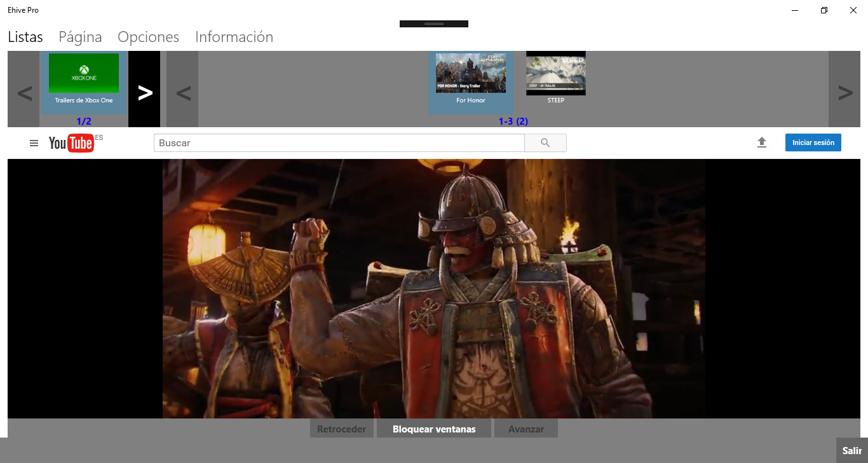The image size is (868, 463).
Task: Click the For Honor video player
Action: click(434, 289)
